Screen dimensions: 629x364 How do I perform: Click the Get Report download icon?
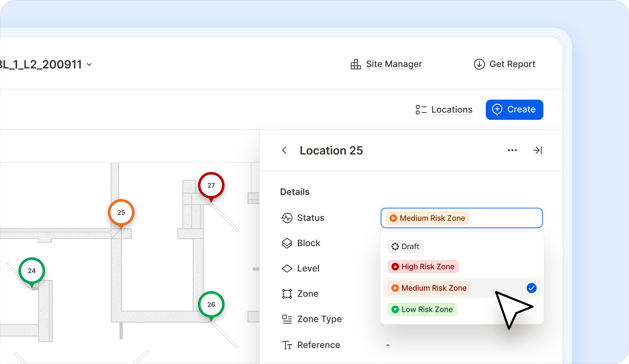479,64
